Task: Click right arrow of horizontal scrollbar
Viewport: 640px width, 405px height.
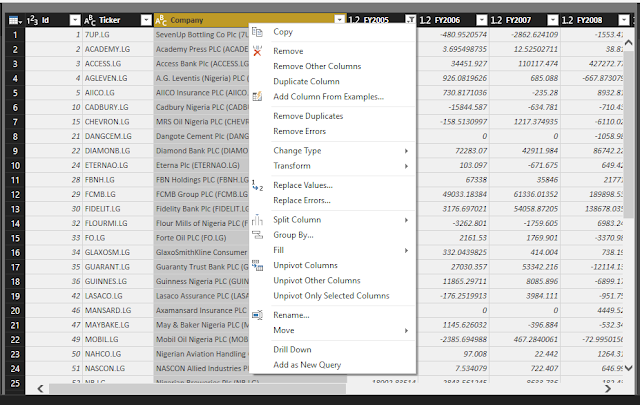Action: point(608,388)
